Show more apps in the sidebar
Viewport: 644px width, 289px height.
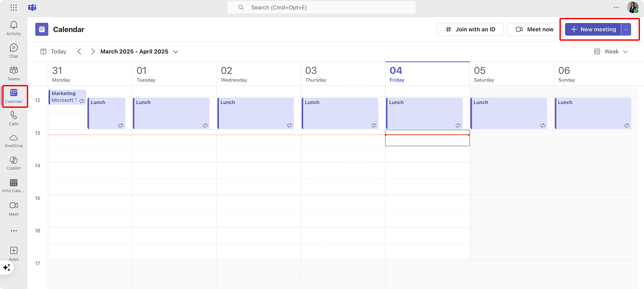coord(13,230)
